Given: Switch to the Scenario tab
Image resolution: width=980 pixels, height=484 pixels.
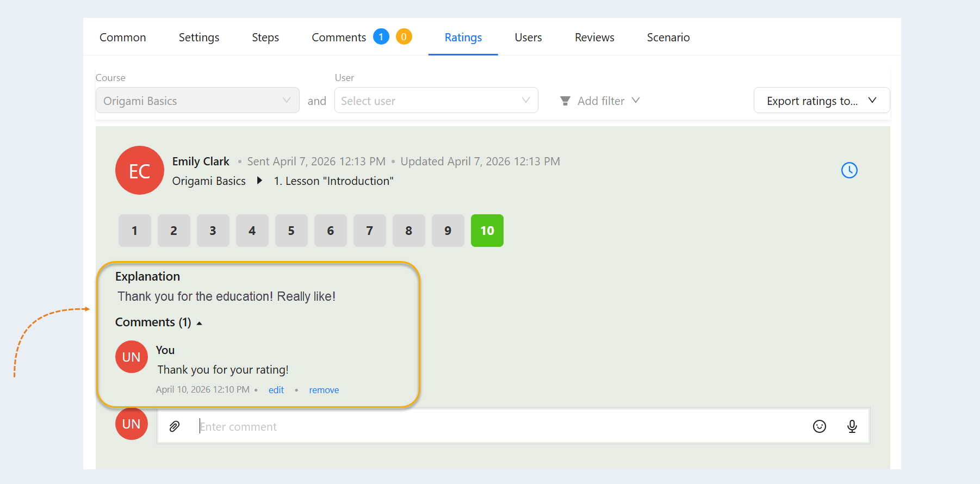Looking at the screenshot, I should pos(668,38).
